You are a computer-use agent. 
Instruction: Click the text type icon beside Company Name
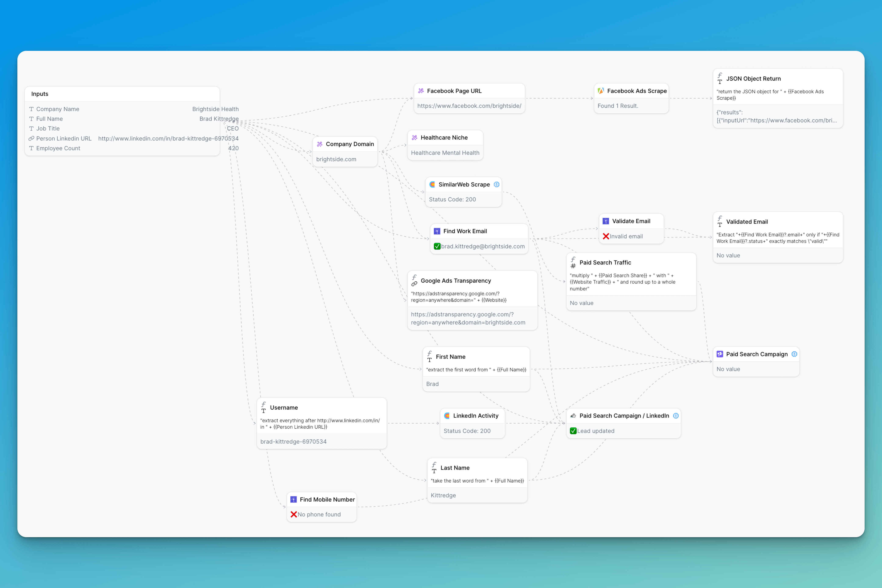click(32, 109)
